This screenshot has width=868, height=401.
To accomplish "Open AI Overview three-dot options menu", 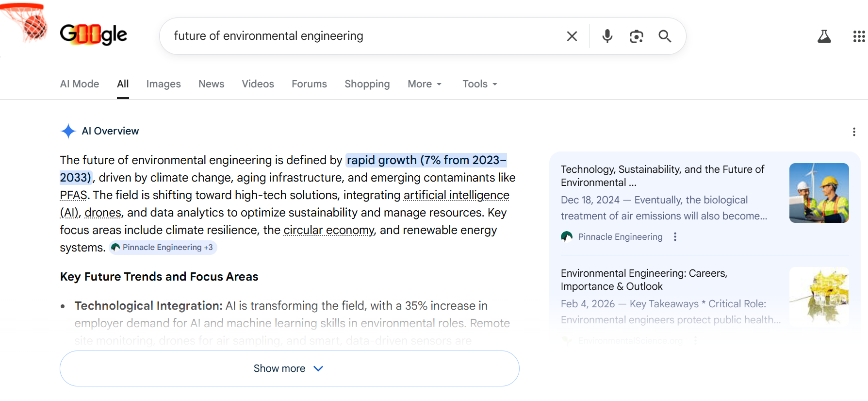I will [853, 132].
